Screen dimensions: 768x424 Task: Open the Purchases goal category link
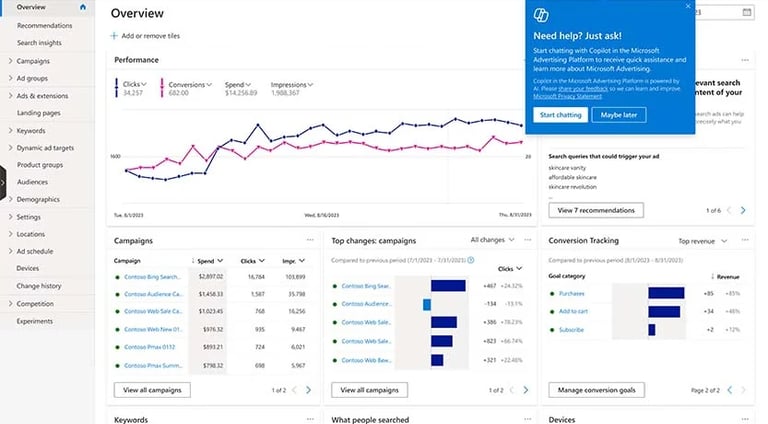tap(572, 293)
